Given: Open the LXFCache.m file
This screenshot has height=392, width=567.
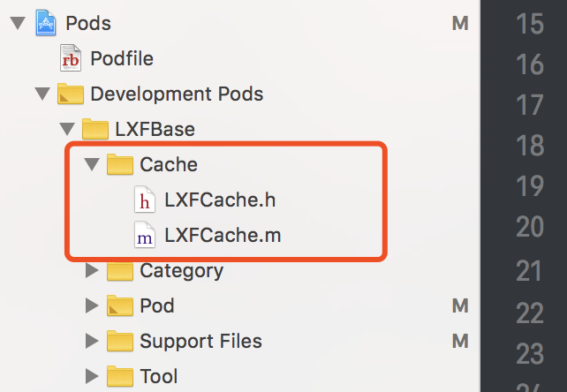Looking at the screenshot, I should pyautogui.click(x=223, y=235).
